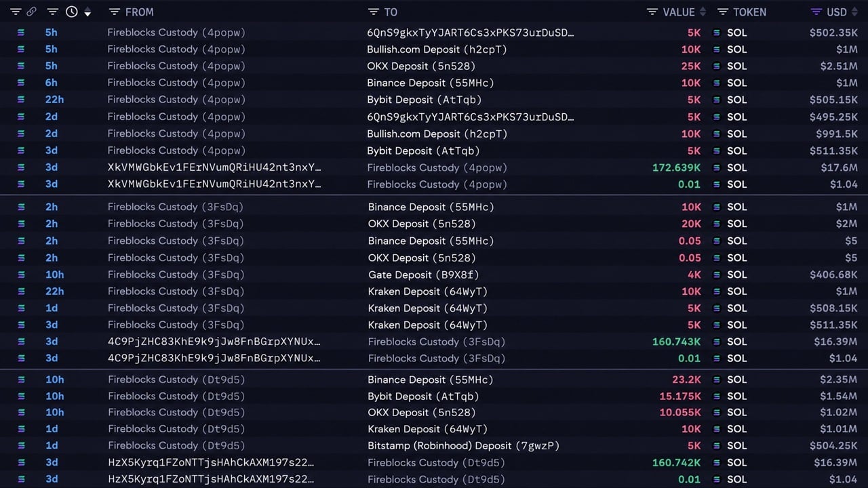The height and width of the screenshot is (488, 868).
Task: Click Solana chain icon in $504.25K row
Action: (x=20, y=445)
